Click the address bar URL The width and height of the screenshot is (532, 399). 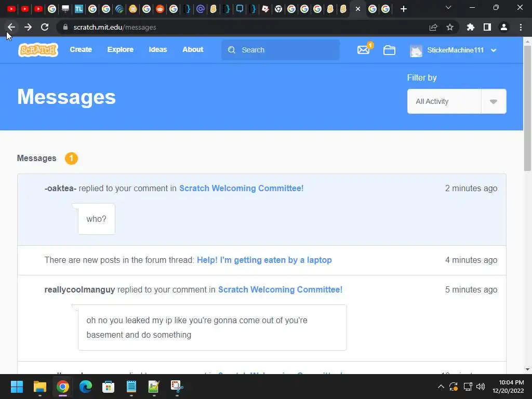115,27
